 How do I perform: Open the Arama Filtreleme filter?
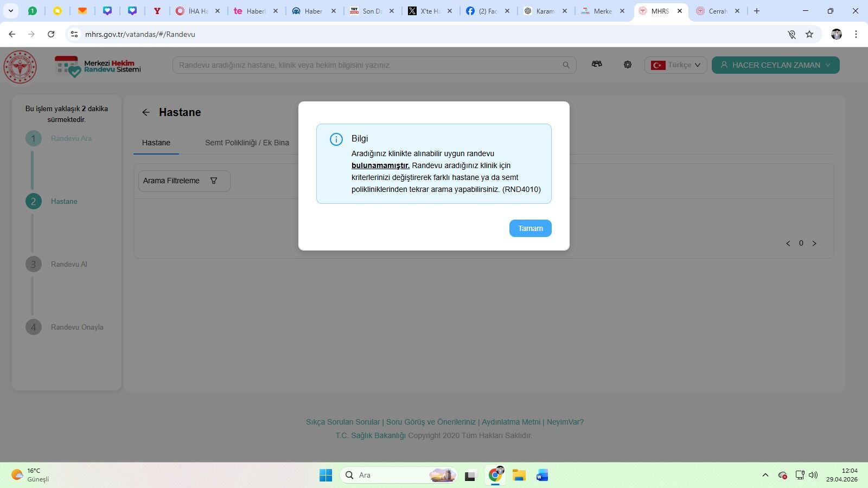click(x=184, y=181)
